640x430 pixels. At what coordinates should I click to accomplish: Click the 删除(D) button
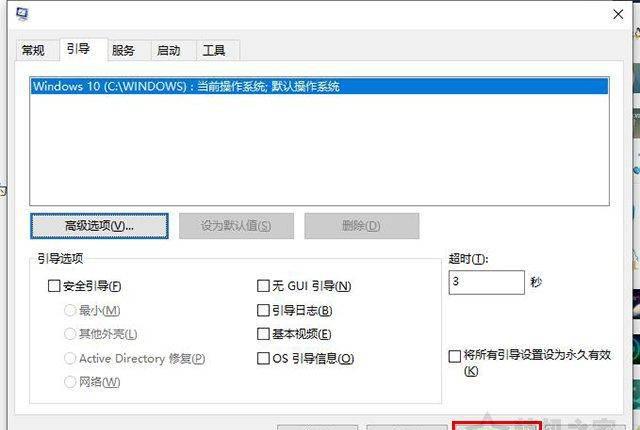tap(362, 226)
